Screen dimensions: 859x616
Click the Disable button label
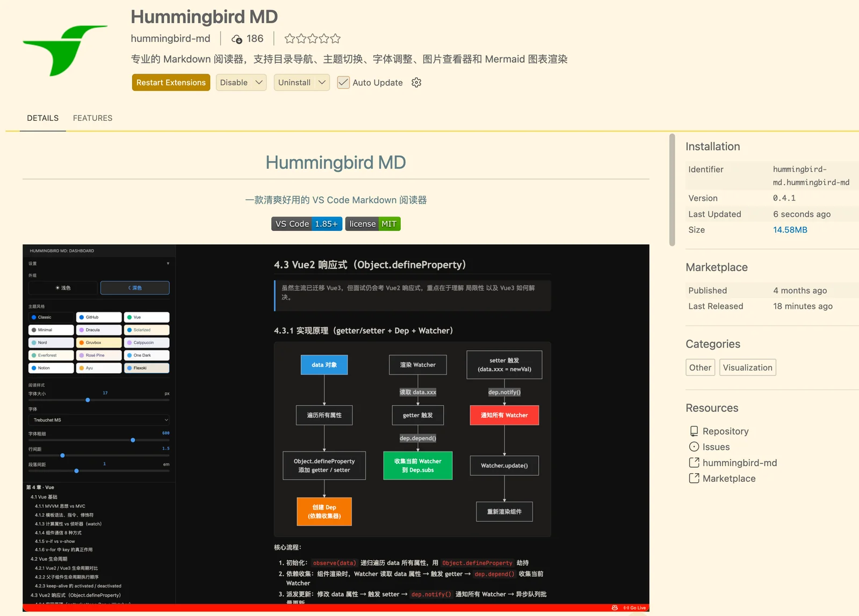click(234, 82)
